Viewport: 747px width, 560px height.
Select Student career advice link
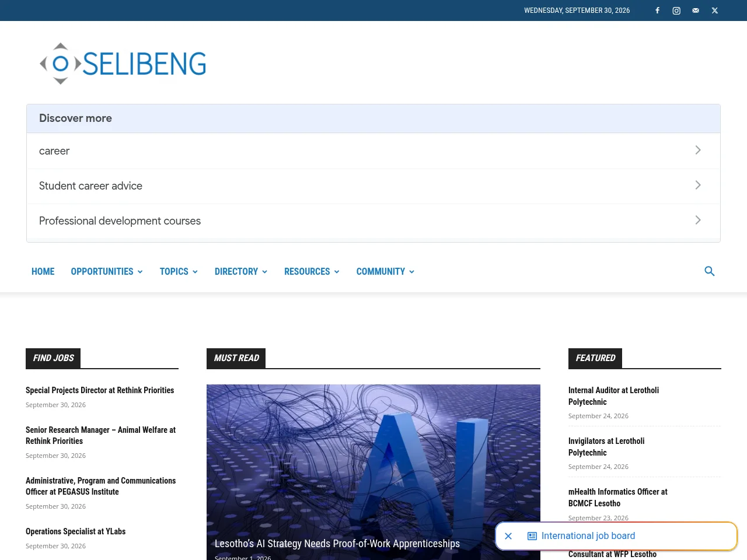tap(90, 186)
